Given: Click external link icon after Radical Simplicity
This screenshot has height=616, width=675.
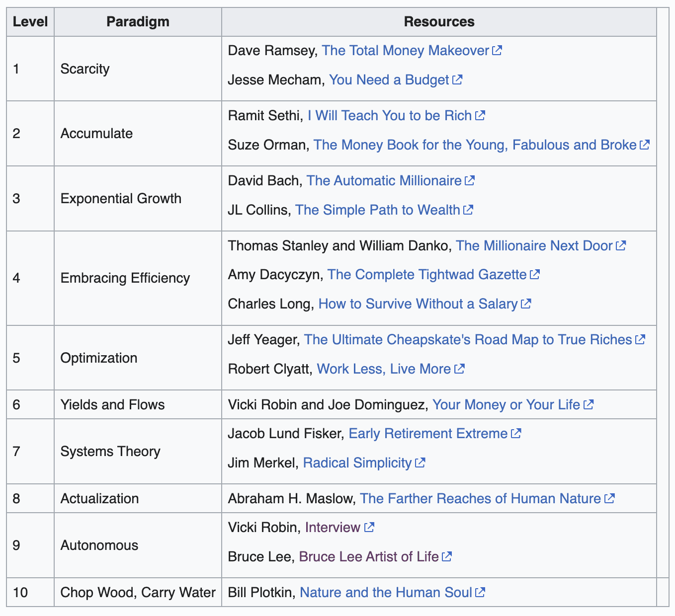Looking at the screenshot, I should pos(420,462).
